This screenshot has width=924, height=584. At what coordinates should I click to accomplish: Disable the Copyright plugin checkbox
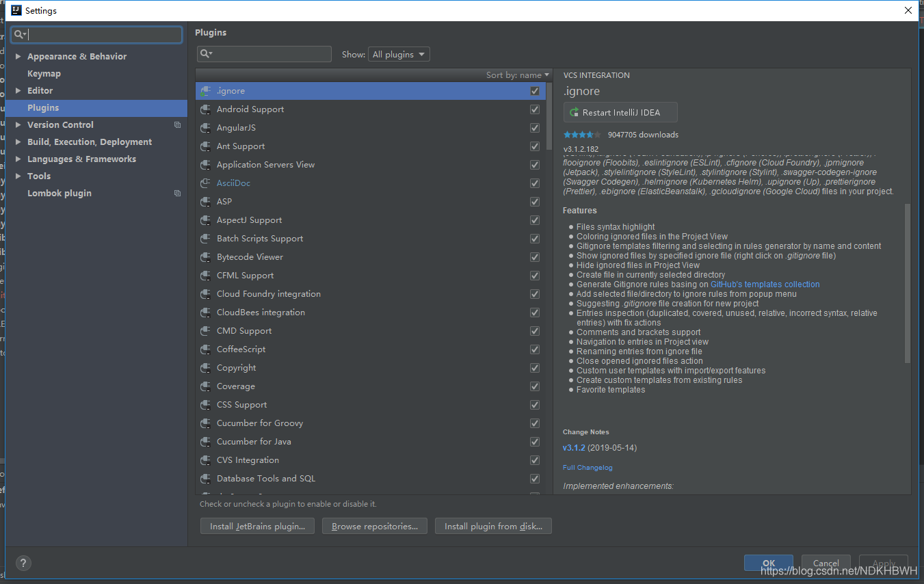point(535,368)
